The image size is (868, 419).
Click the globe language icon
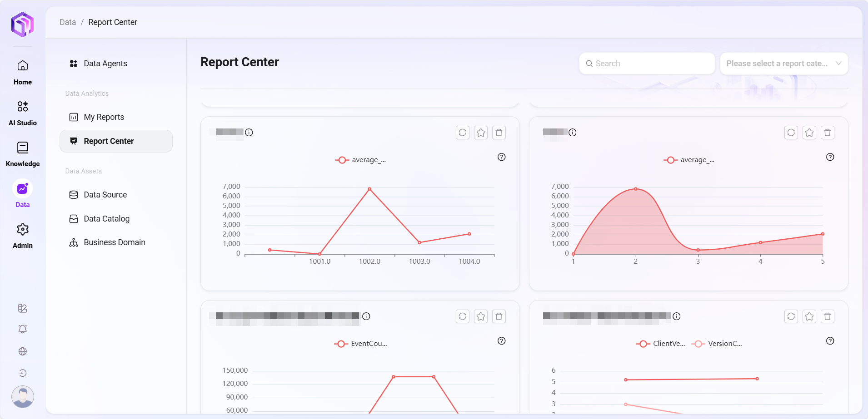(x=22, y=351)
